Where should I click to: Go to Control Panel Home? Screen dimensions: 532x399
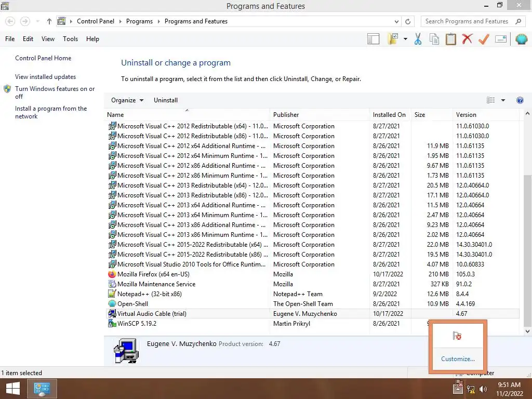tap(43, 58)
